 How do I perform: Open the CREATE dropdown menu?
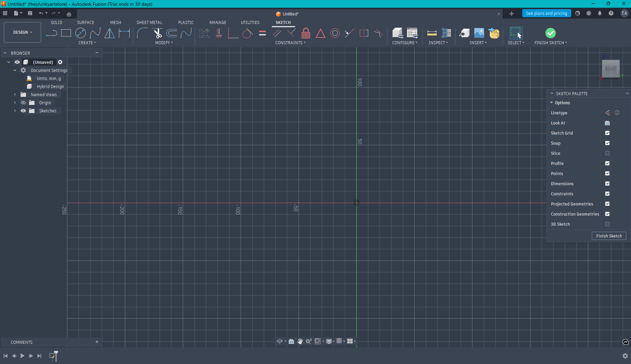coord(87,43)
